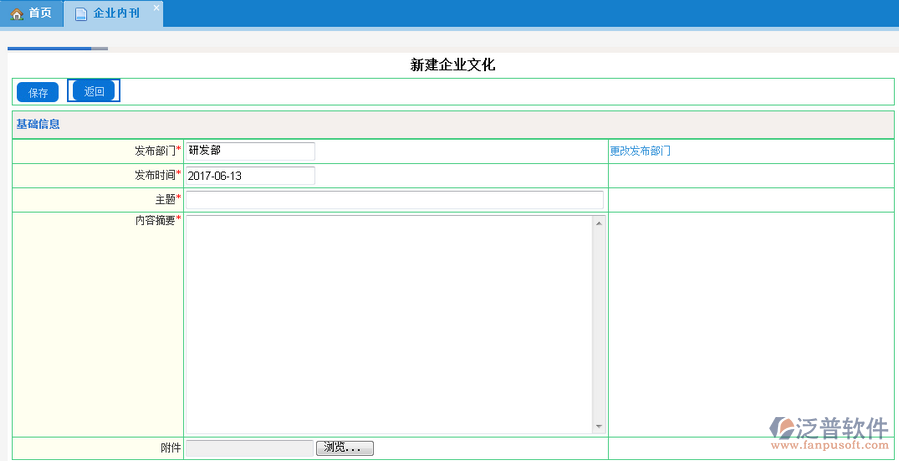Click the 发布时间 date field 2017-06-13
Screen dimensions: 899x461
(249, 176)
